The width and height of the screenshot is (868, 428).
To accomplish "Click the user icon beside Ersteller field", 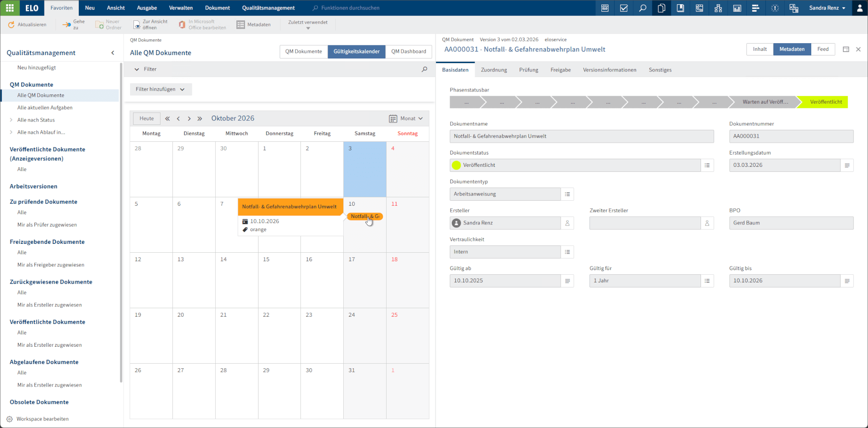I will 567,223.
